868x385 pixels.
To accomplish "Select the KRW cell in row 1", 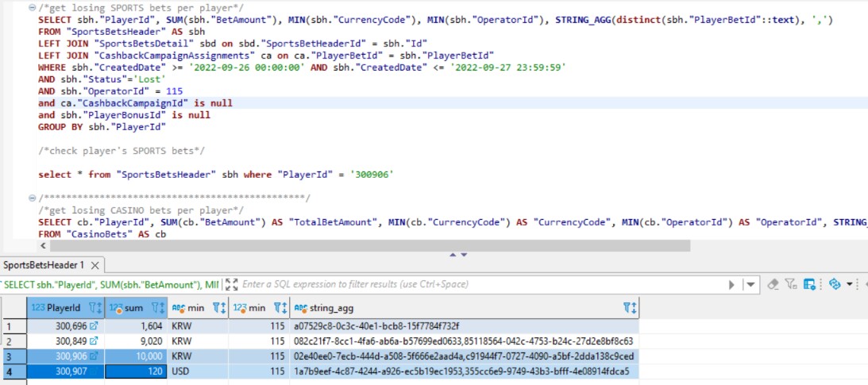I will tap(199, 325).
